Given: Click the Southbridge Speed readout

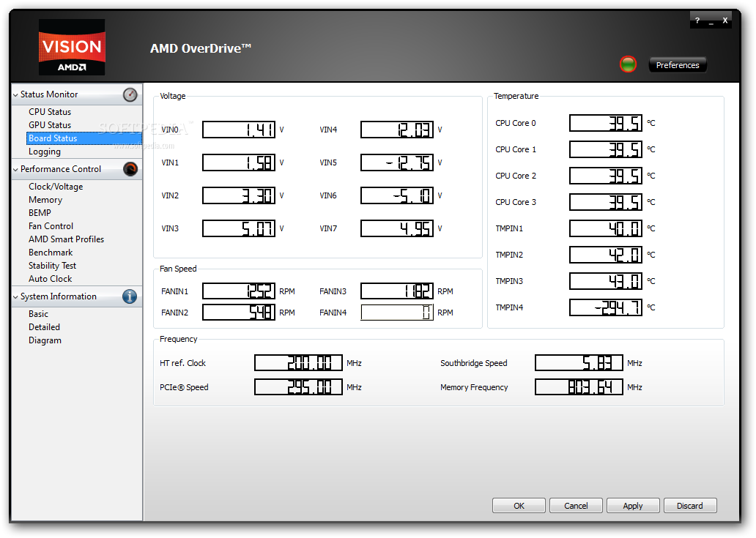Looking at the screenshot, I should pyautogui.click(x=579, y=362).
